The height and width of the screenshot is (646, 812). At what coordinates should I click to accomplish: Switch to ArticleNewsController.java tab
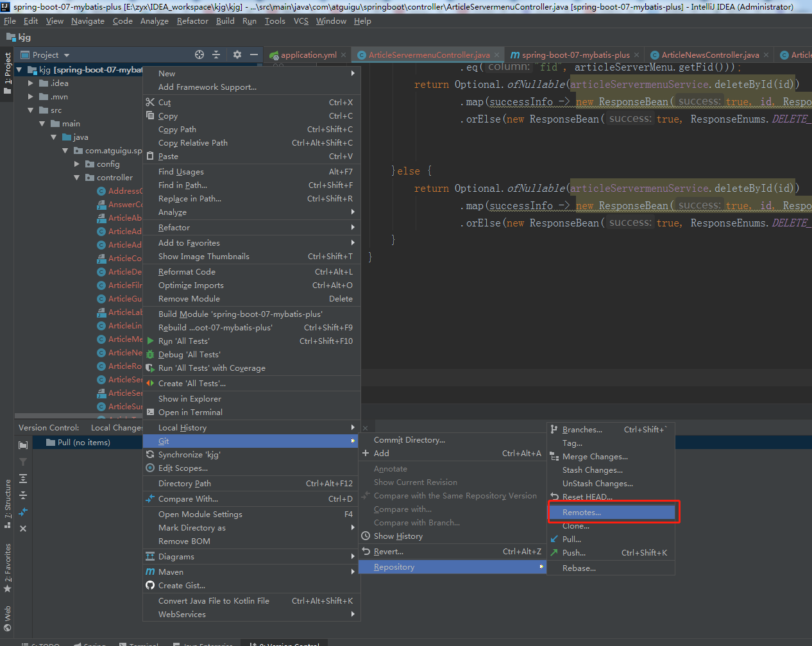(x=710, y=55)
